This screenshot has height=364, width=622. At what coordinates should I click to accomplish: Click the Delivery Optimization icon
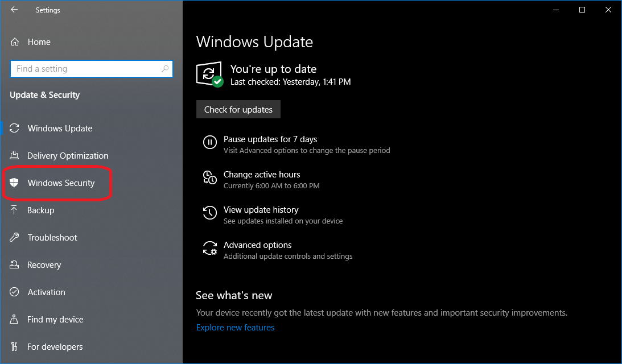[x=14, y=155]
